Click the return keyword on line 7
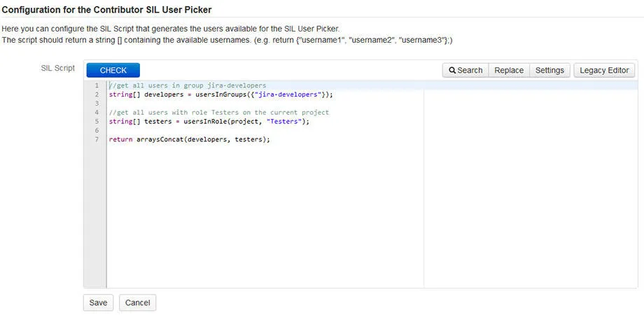Screen dimensions: 644x315 (x=120, y=139)
